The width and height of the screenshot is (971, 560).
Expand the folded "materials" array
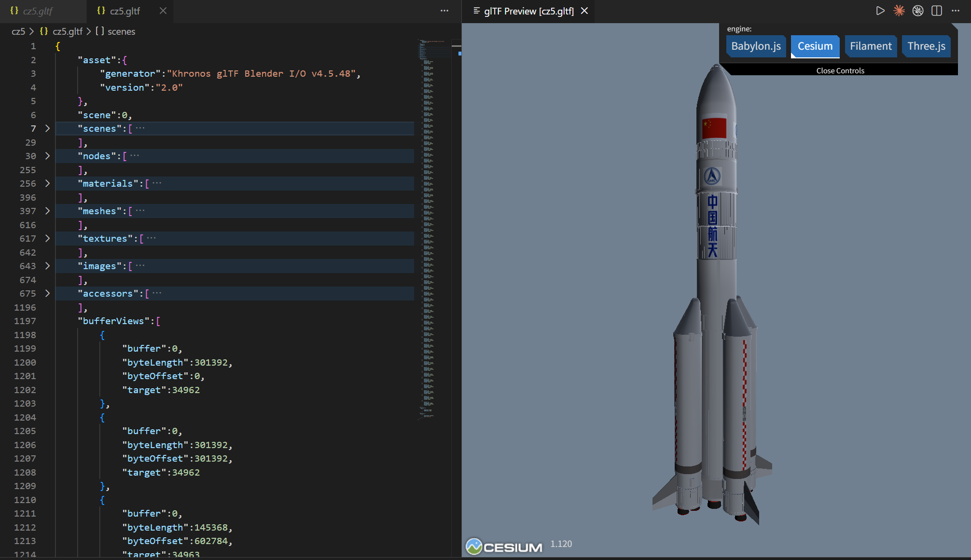pos(47,184)
